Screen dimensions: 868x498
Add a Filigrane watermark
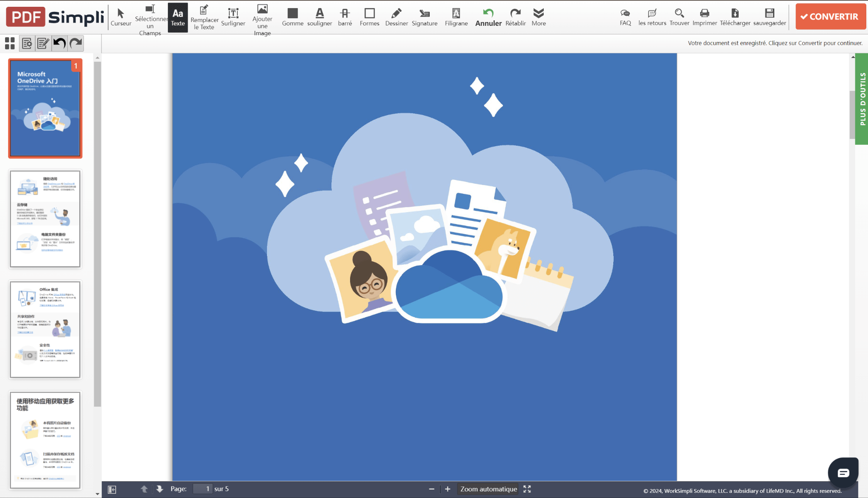(x=456, y=17)
